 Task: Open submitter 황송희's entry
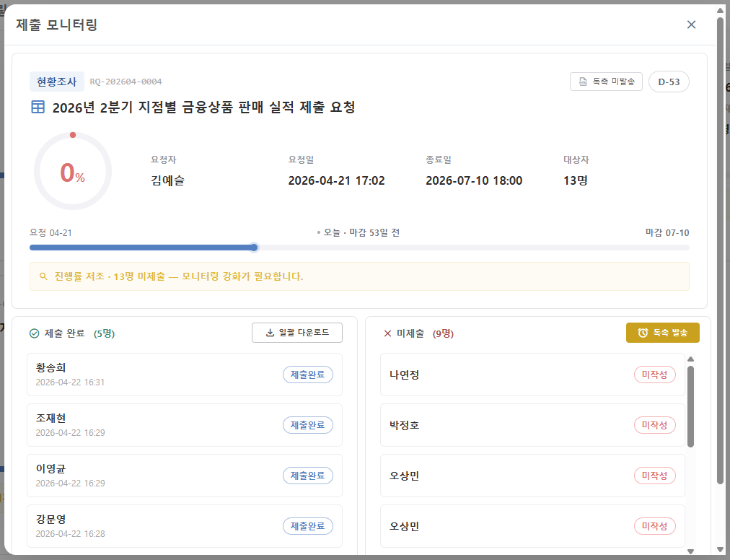tap(185, 375)
